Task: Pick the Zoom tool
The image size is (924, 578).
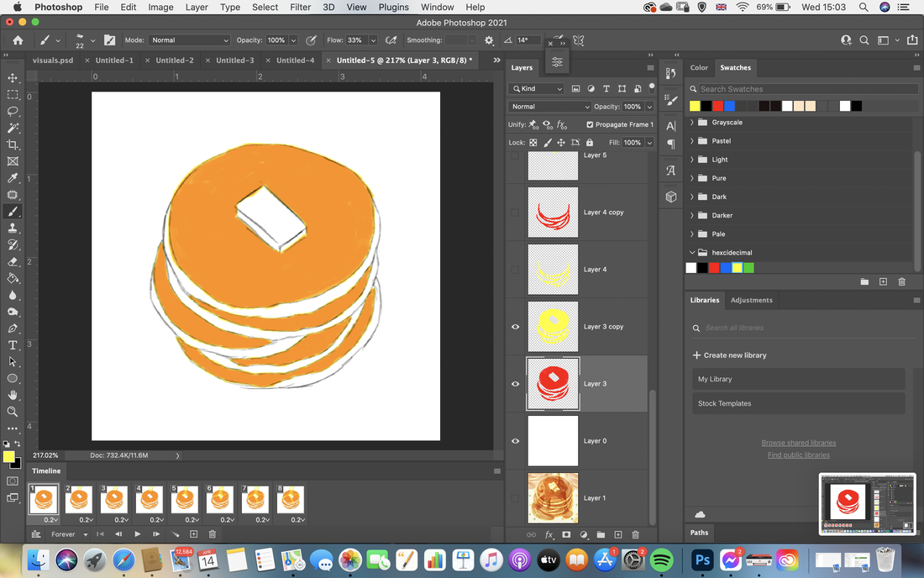Action: 13,412
